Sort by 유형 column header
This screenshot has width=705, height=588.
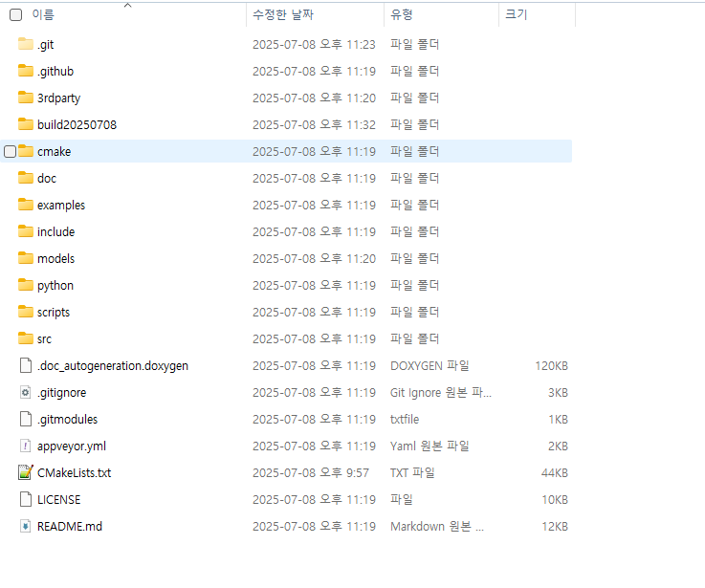click(402, 15)
